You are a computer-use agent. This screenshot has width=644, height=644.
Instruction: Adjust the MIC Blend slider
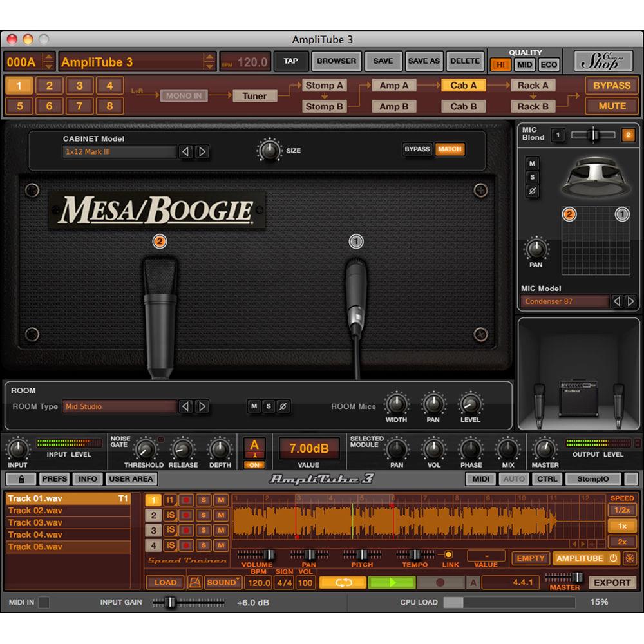click(x=592, y=135)
